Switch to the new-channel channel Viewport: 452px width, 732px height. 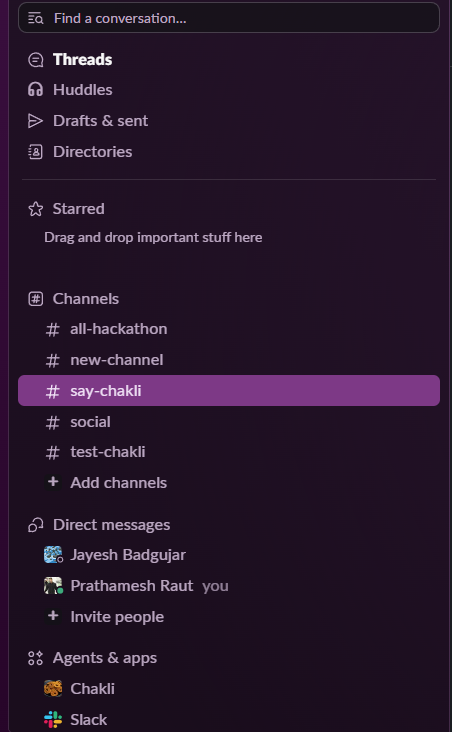229,360
